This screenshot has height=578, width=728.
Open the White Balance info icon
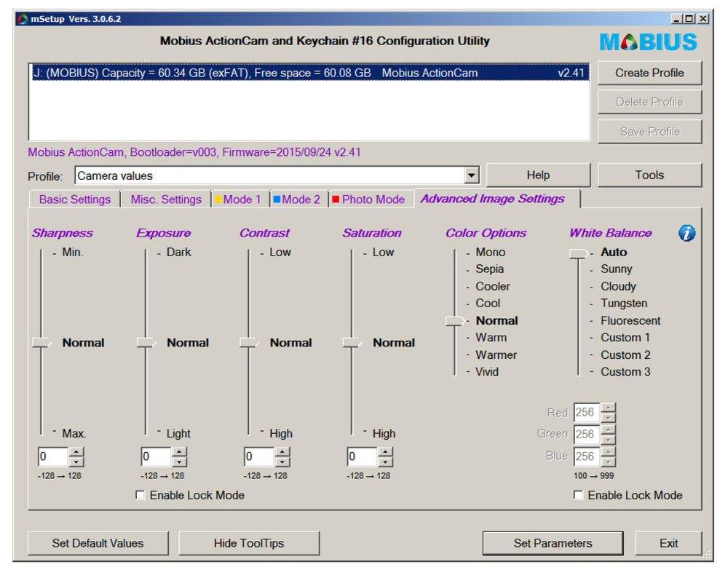687,233
